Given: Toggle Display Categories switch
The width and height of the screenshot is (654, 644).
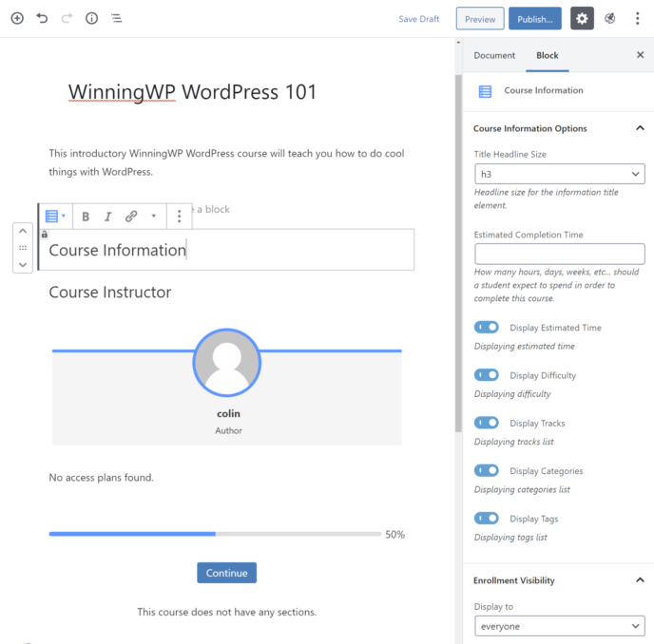Looking at the screenshot, I should (x=487, y=470).
